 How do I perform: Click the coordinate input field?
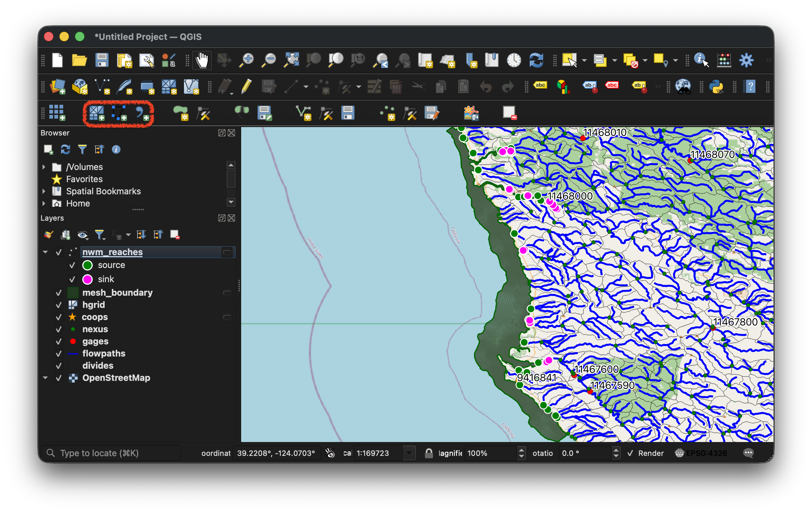click(x=276, y=453)
